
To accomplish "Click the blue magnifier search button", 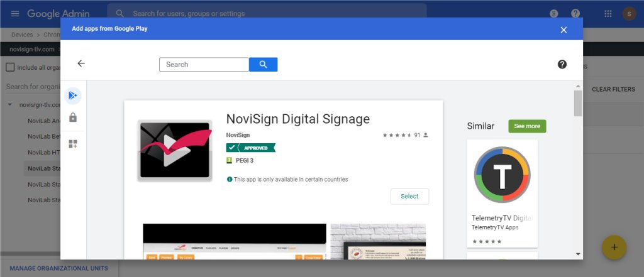I will pos(264,65).
